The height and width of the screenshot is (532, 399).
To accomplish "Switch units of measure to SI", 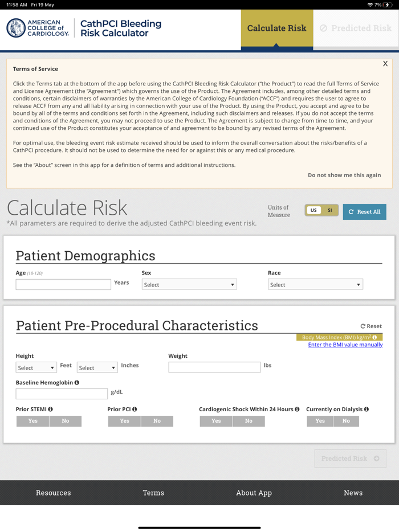I will tap(329, 210).
